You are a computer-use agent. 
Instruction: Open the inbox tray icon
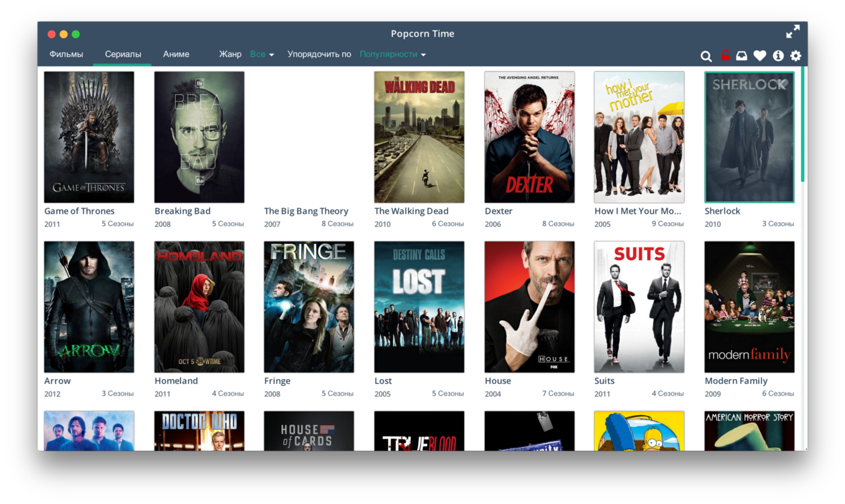click(x=741, y=56)
